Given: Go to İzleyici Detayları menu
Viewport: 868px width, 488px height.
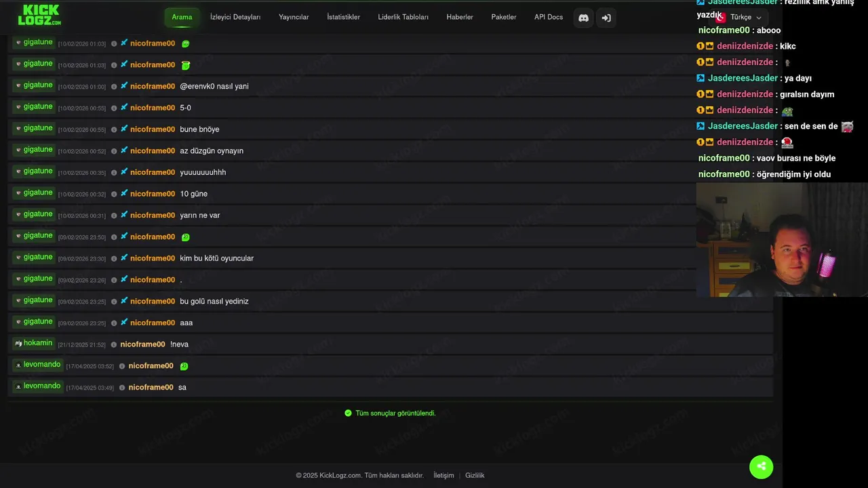Looking at the screenshot, I should [235, 17].
